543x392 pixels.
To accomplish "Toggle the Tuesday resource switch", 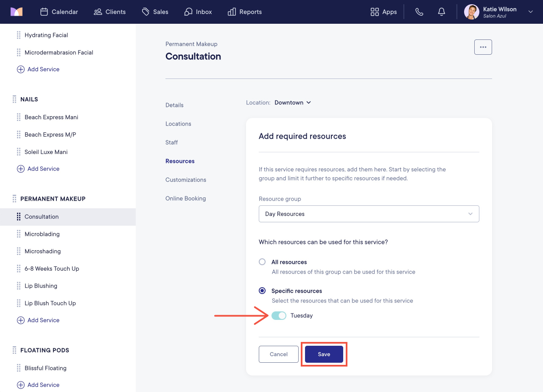I will coord(279,316).
